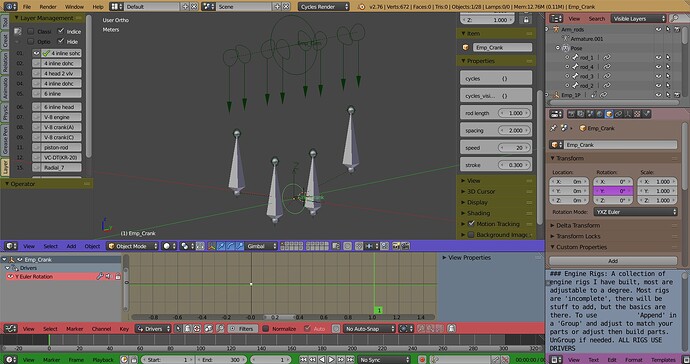Click the Object properties cube tab icon

[x=609, y=114]
